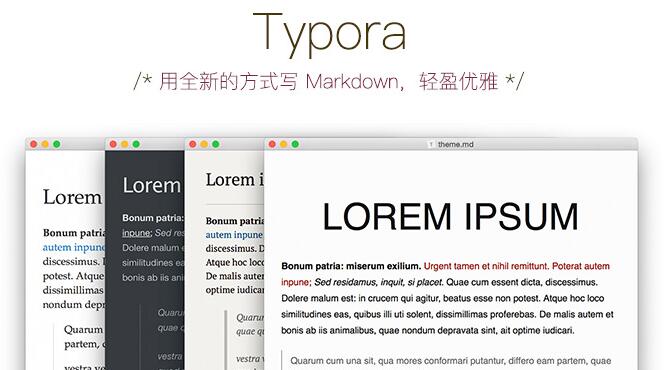The width and height of the screenshot is (664, 370).
Task: Click 'Lorem' heading in the dark window
Action: pos(152,185)
